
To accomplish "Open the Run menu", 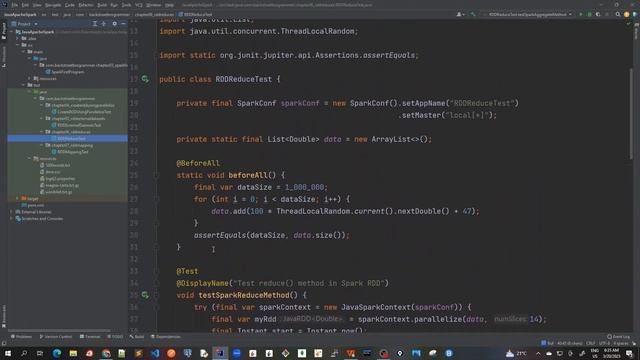I will tap(114, 5).
